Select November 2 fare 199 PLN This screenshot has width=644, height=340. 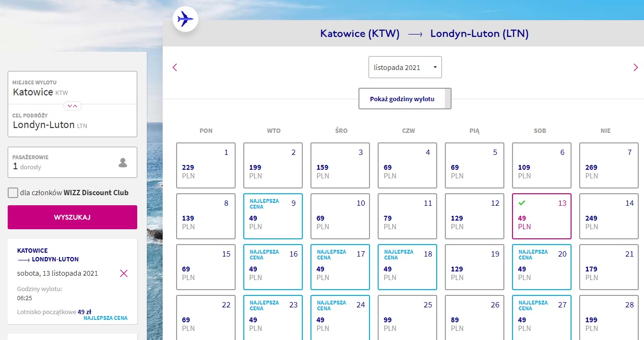[x=273, y=165]
